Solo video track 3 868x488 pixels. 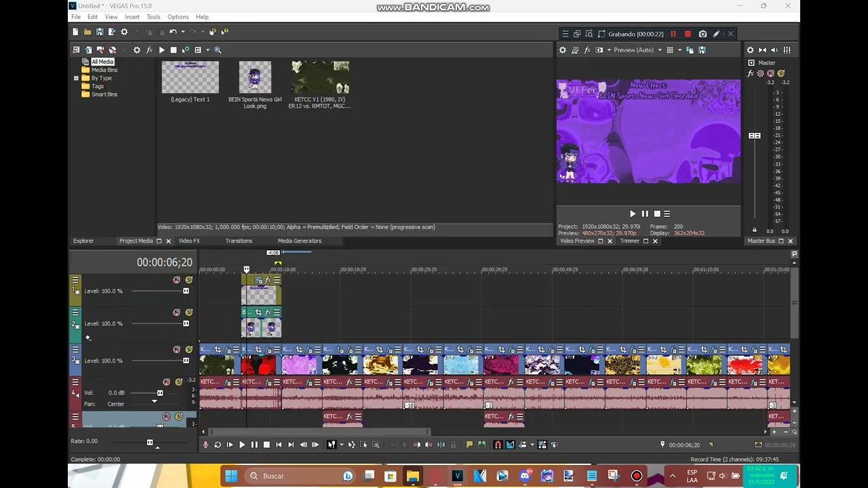[x=189, y=350]
